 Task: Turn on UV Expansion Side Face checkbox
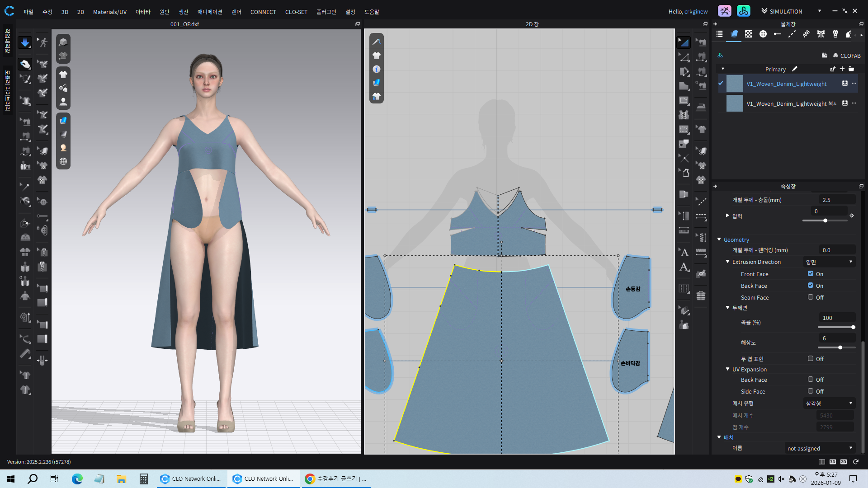(x=811, y=391)
